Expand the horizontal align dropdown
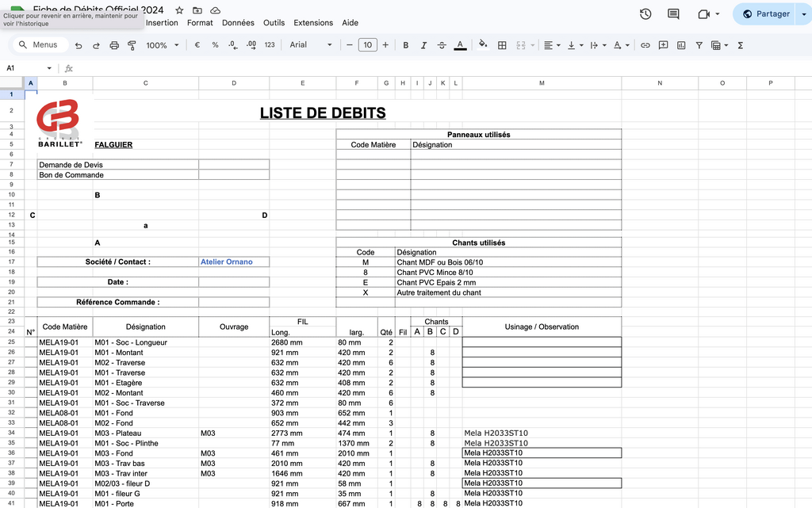 [552, 45]
